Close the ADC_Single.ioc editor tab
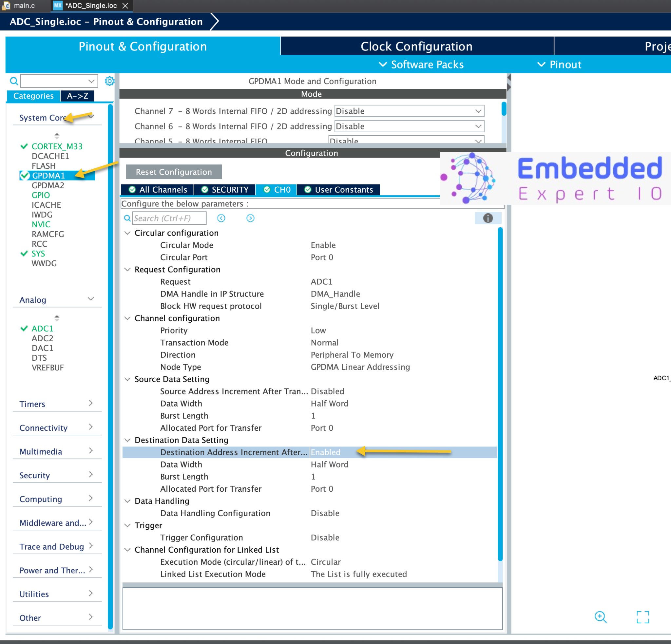Image resolution: width=671 pixels, height=644 pixels. pos(125,6)
